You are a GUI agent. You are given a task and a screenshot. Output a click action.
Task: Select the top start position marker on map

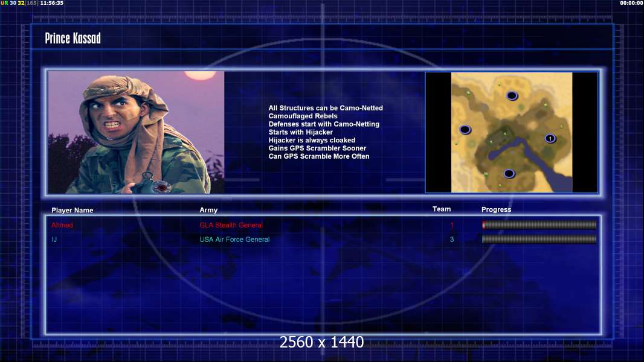coord(512,96)
